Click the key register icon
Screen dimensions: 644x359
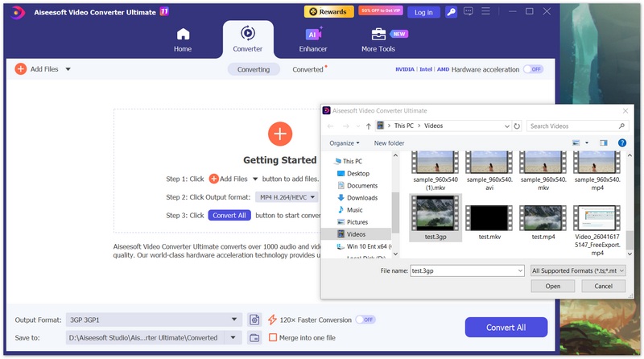[451, 12]
